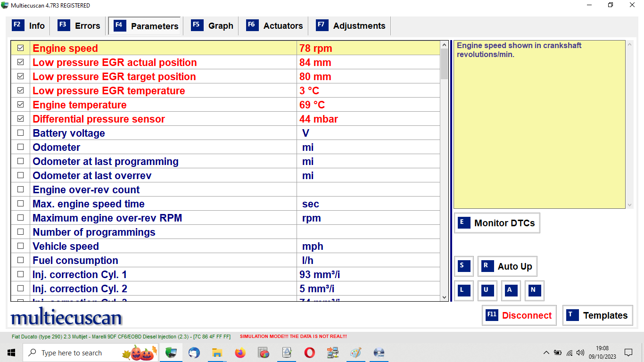Show hidden system tray icons
The image size is (644, 362).
(x=546, y=353)
